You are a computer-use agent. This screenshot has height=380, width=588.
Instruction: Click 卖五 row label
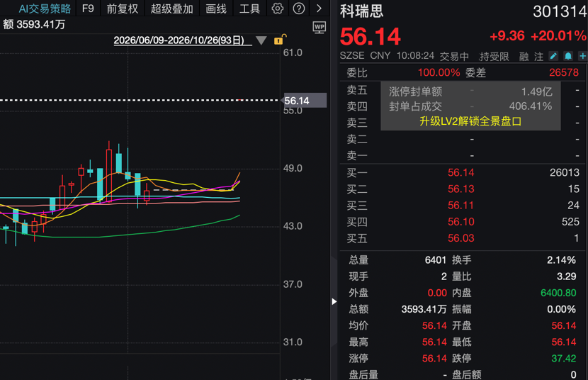coord(356,90)
